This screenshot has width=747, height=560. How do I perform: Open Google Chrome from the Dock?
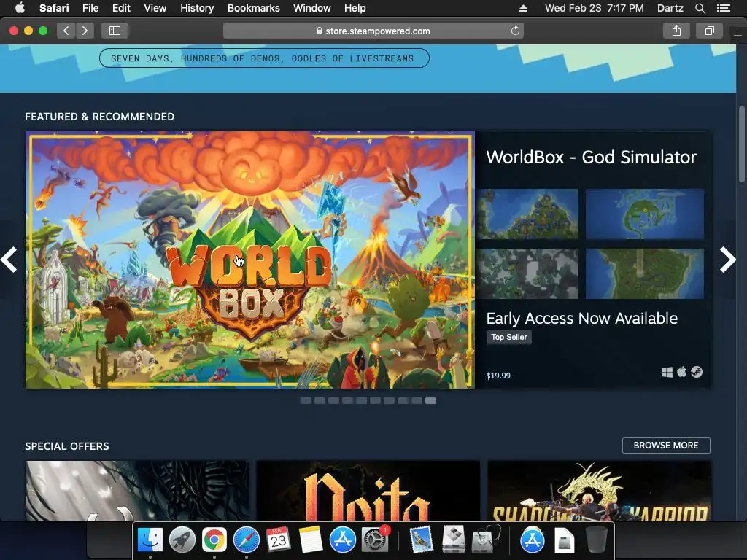(x=214, y=540)
